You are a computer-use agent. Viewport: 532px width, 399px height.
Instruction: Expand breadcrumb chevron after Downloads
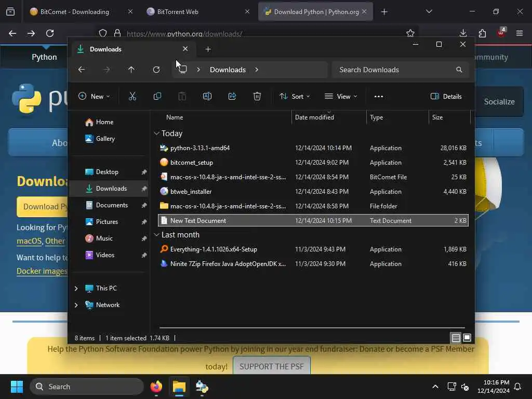tap(257, 70)
